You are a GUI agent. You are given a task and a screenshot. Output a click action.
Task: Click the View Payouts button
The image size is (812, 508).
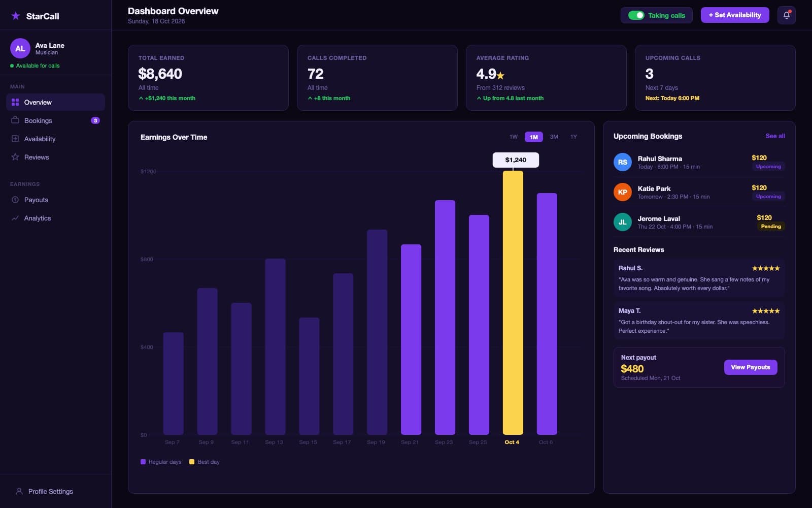point(751,367)
